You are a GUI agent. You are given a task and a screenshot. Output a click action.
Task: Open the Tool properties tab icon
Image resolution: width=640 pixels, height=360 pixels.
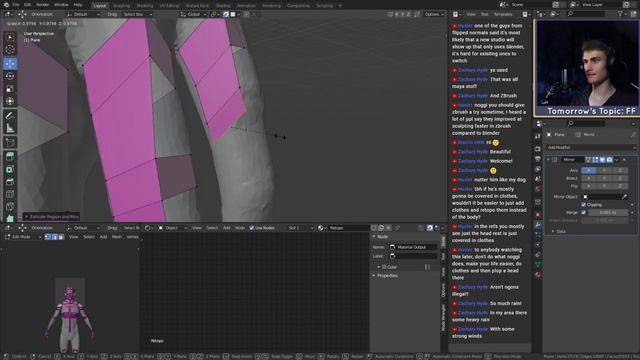(x=538, y=137)
